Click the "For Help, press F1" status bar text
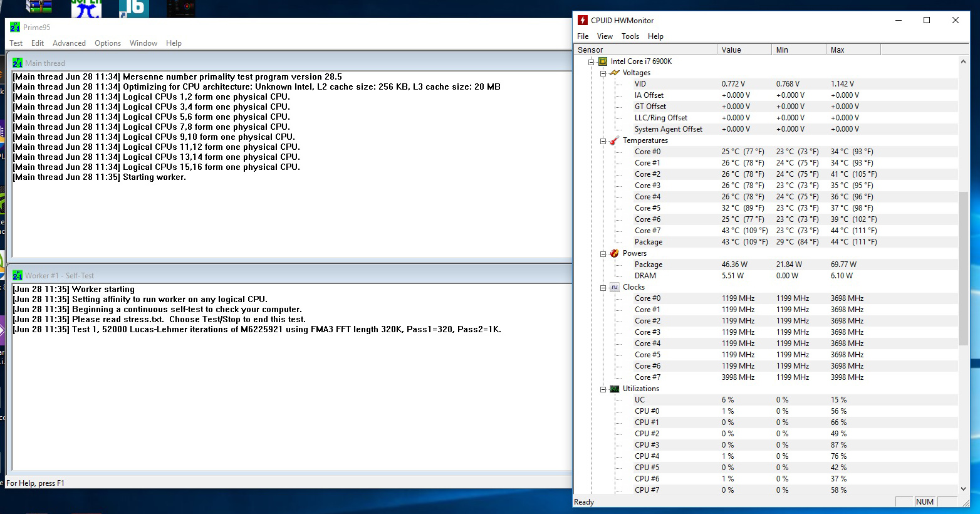Viewport: 980px width, 514px height. pos(35,483)
